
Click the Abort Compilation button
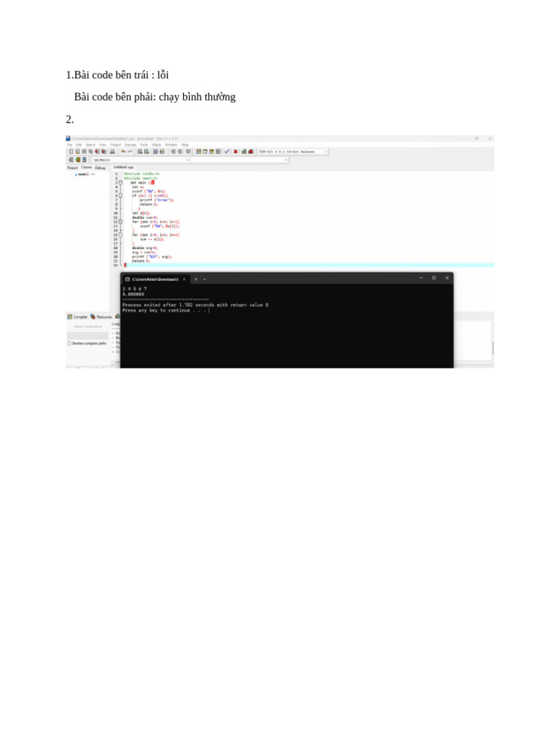click(x=87, y=327)
